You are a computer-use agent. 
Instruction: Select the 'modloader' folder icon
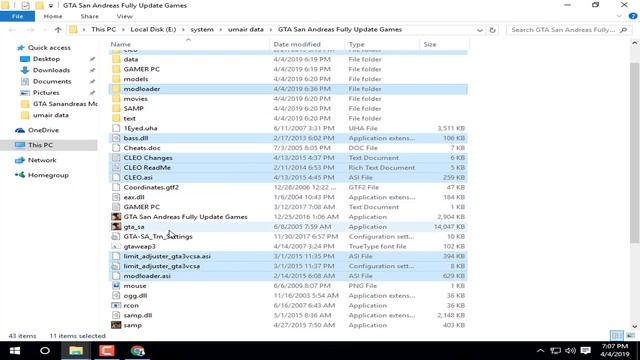click(116, 89)
